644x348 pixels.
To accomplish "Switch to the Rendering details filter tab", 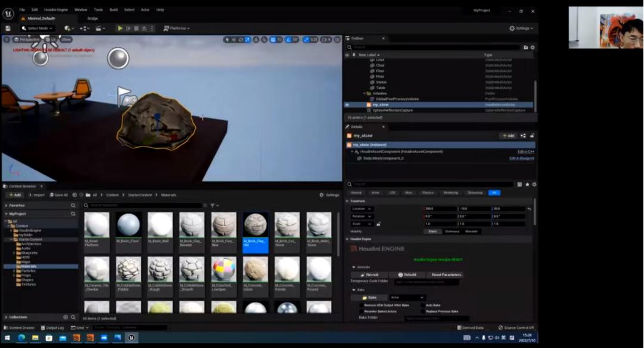I will pos(450,193).
